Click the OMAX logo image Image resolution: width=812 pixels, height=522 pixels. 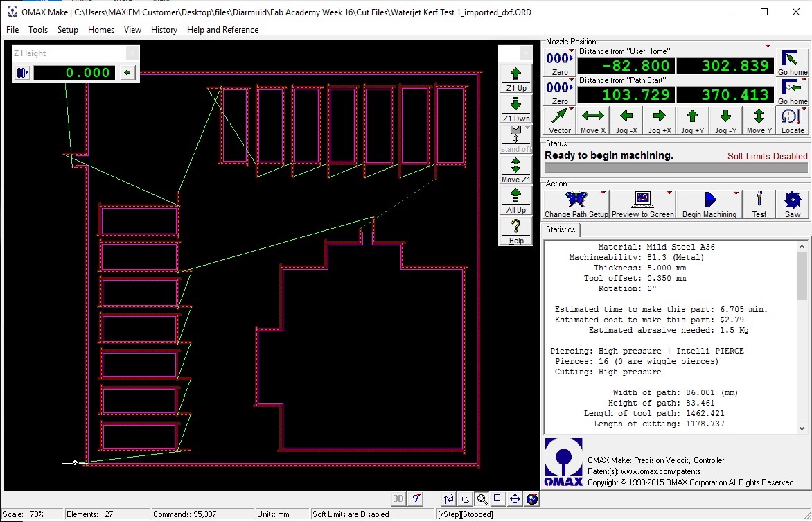(563, 462)
